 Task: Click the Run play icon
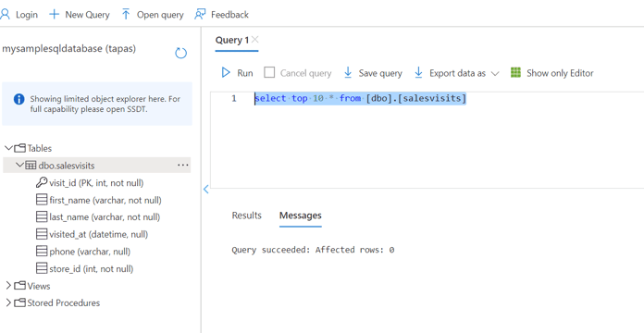[x=226, y=73]
